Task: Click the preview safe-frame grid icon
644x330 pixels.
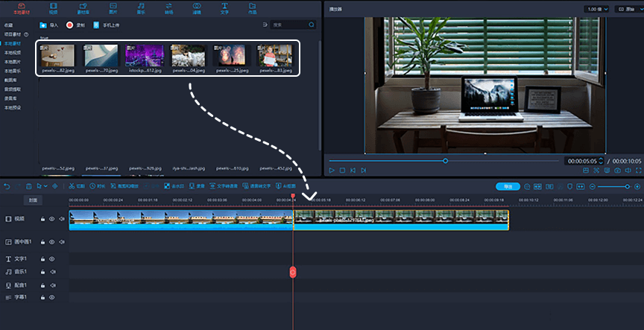Action: click(x=586, y=171)
